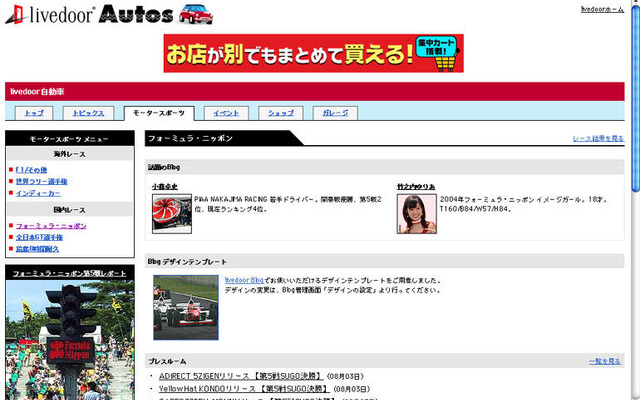The image size is (640, 400).
Task: Open the 全日本GT選手権 link
Action: click(x=39, y=237)
